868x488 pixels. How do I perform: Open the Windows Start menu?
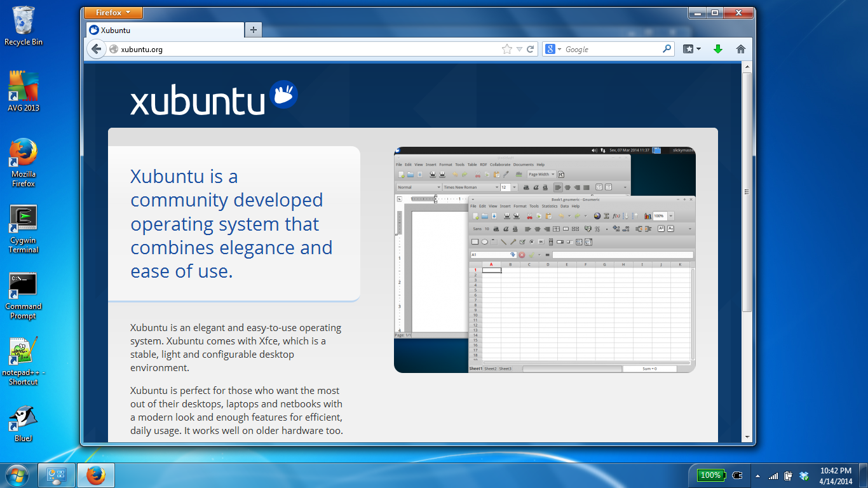click(x=17, y=475)
